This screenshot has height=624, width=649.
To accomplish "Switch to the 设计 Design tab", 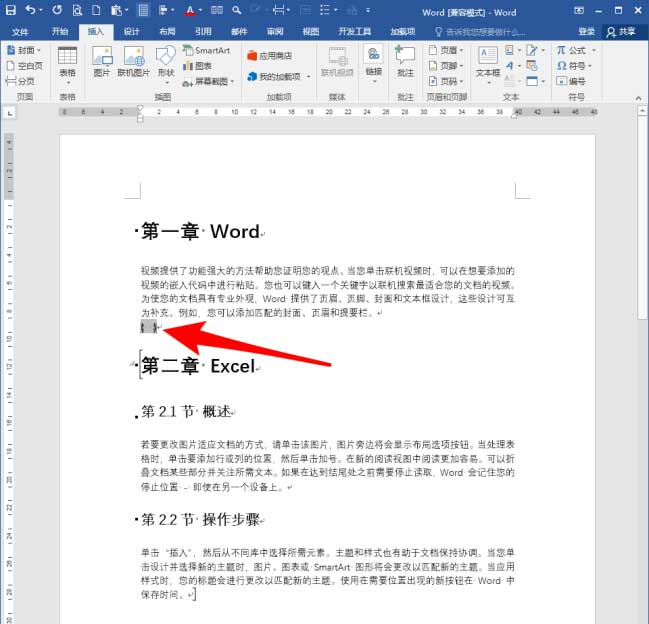I will 132,31.
